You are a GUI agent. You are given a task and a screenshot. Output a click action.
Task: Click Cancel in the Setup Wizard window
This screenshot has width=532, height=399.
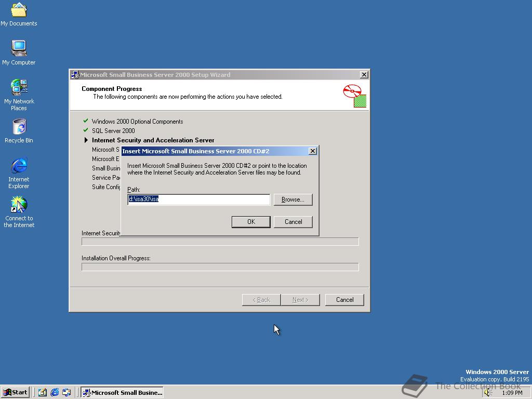[x=345, y=300]
